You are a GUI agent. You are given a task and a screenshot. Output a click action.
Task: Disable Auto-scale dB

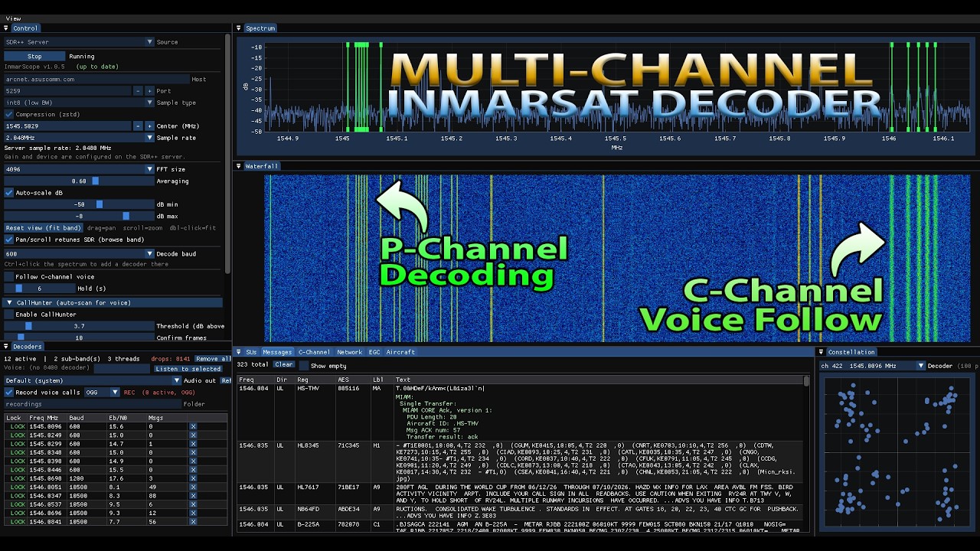(9, 193)
